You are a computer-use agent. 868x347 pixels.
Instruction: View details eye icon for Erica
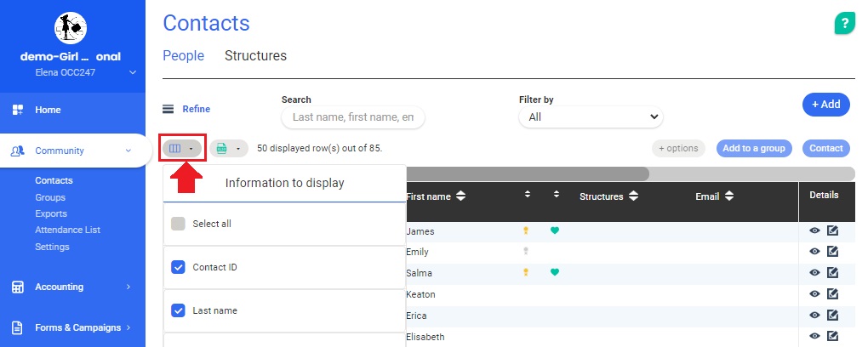pyautogui.click(x=814, y=316)
